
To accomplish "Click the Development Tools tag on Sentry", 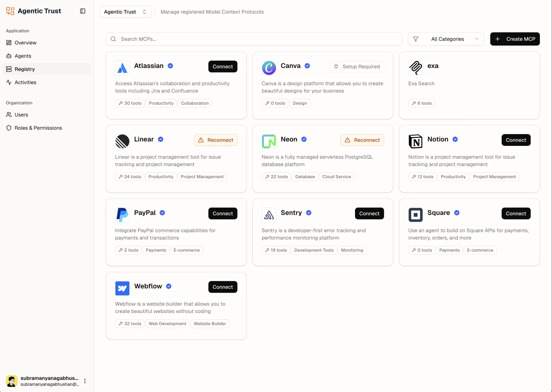I will [x=314, y=250].
